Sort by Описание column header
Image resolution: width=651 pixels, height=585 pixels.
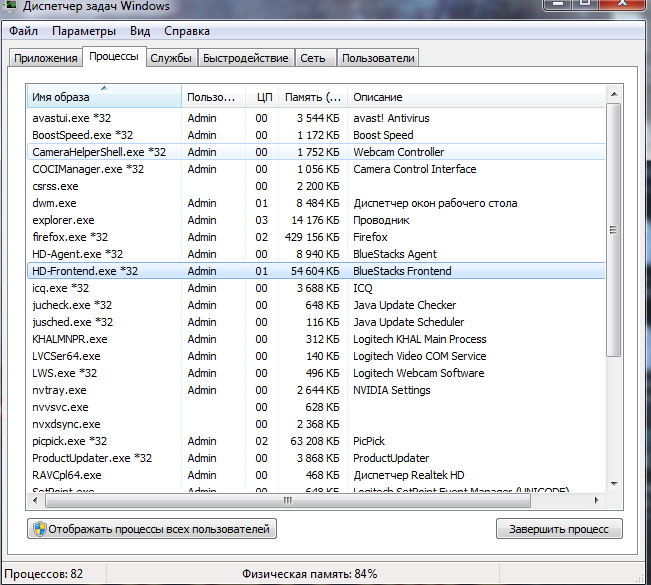(x=476, y=97)
